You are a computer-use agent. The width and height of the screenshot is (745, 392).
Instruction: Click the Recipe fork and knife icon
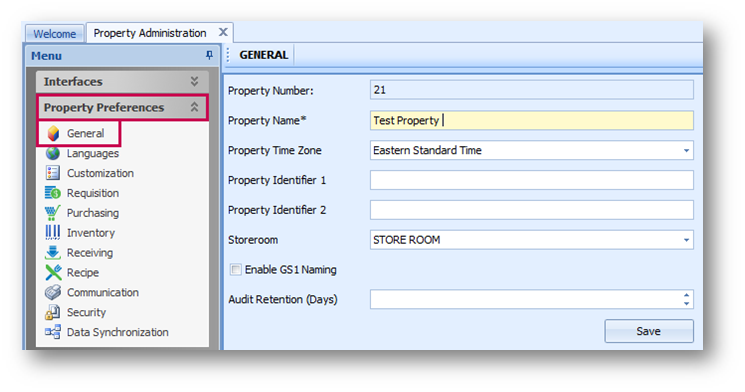(x=53, y=272)
